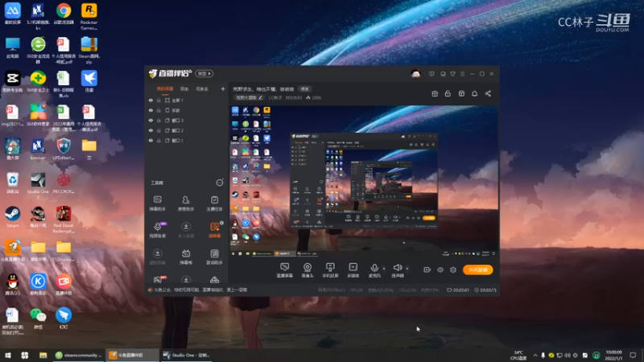
Task: Open the title bar hamburger menu
Action: click(462, 74)
